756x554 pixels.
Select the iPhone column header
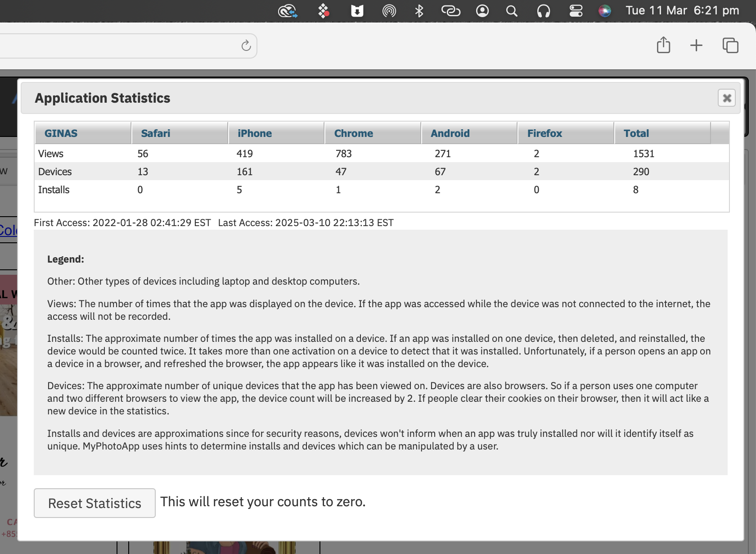click(x=255, y=133)
